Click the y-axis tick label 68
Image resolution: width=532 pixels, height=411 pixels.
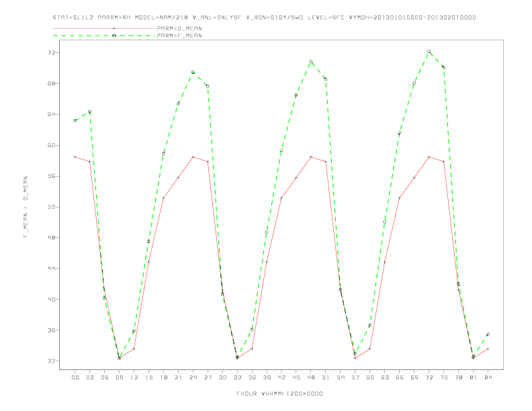pyautogui.click(x=51, y=83)
